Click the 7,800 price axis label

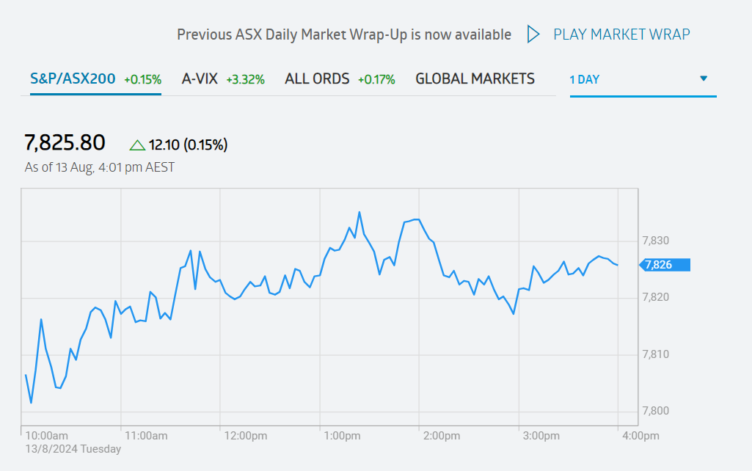656,411
